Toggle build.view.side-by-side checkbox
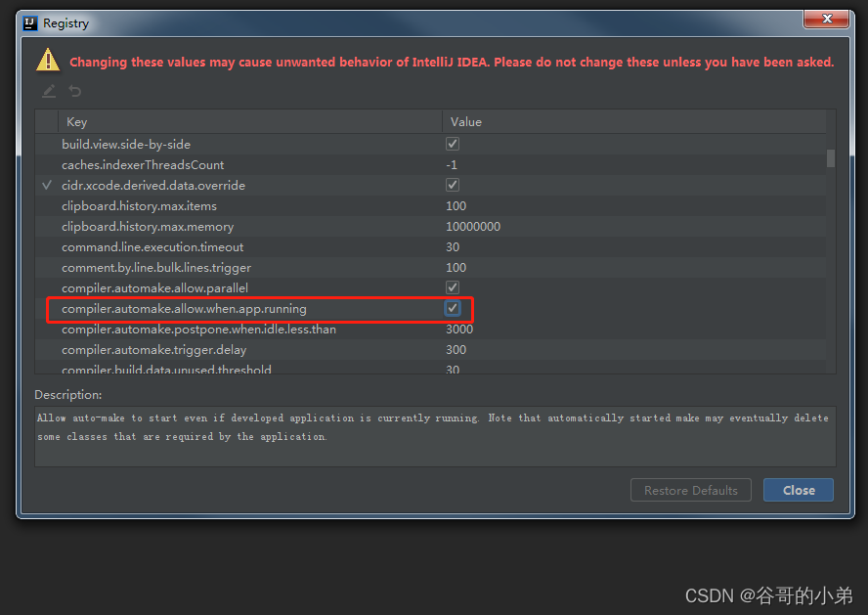The height and width of the screenshot is (615, 868). [453, 144]
